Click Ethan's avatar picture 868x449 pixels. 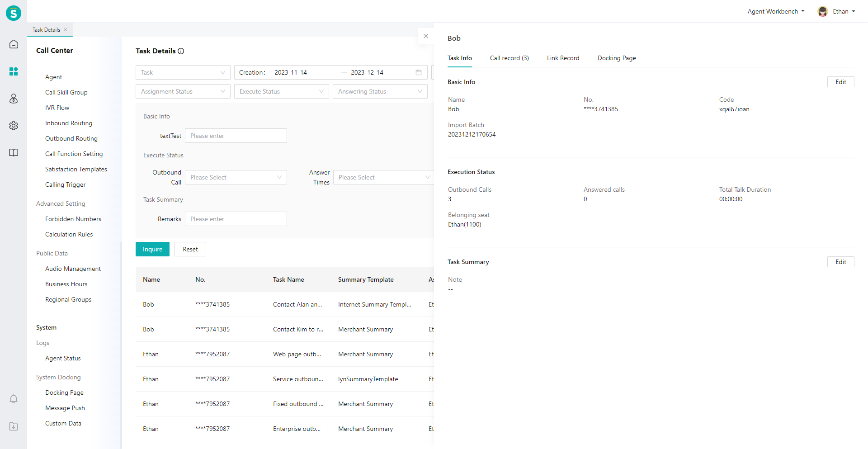(x=823, y=11)
